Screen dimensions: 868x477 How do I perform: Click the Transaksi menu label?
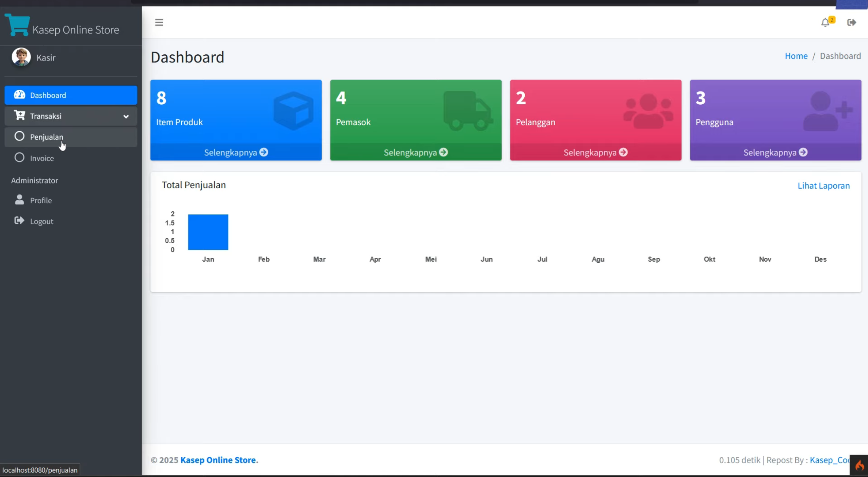(x=46, y=116)
